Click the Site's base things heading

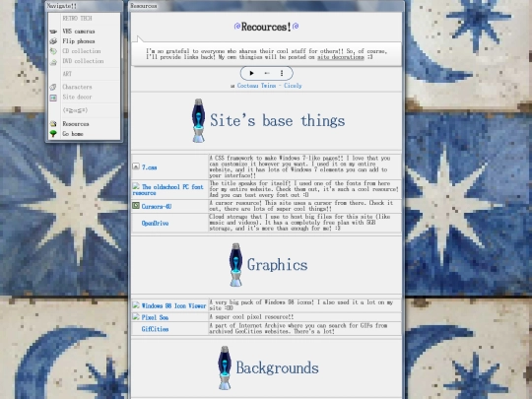(278, 121)
